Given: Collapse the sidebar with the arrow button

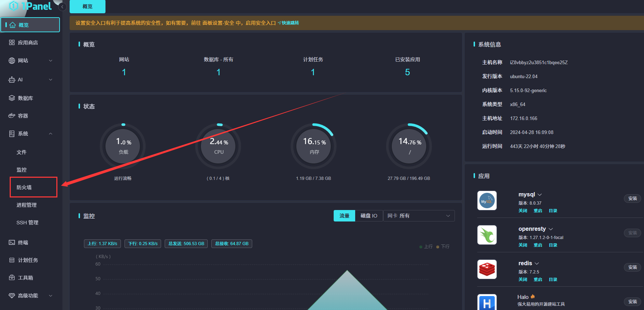Looking at the screenshot, I should pyautogui.click(x=62, y=7).
